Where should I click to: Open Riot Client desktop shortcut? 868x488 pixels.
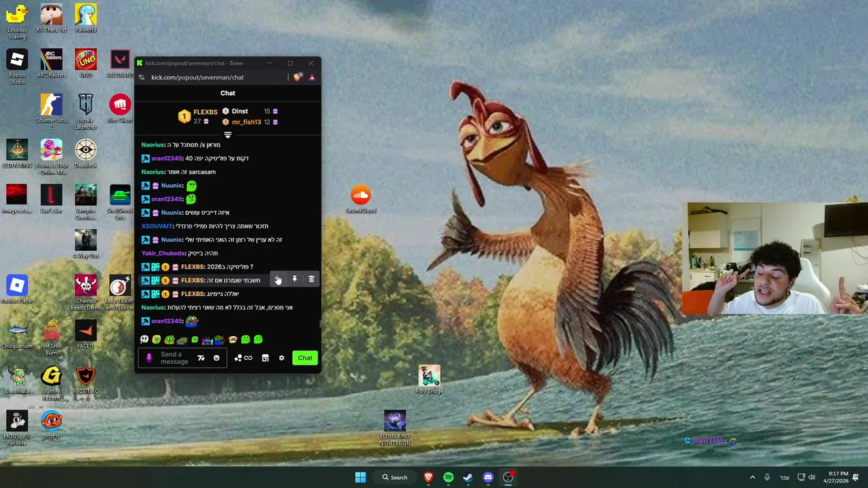pyautogui.click(x=120, y=108)
